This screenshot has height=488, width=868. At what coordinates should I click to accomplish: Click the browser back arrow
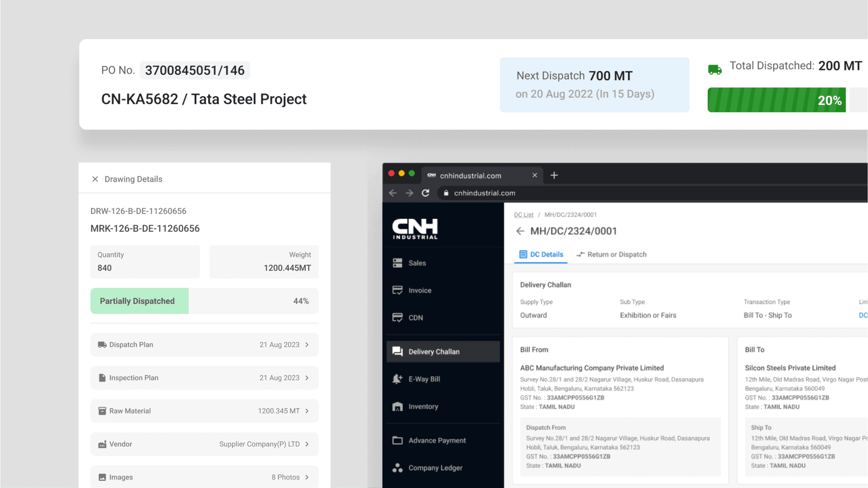[393, 193]
